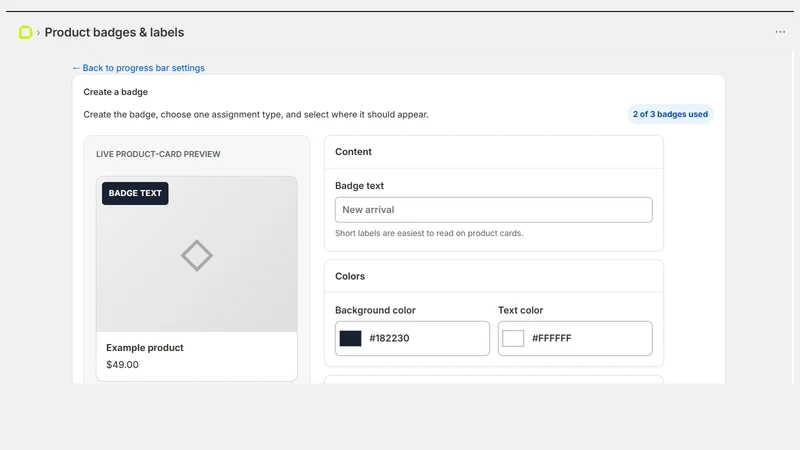Click the 'Background color' label
The image size is (800, 450).
375,310
